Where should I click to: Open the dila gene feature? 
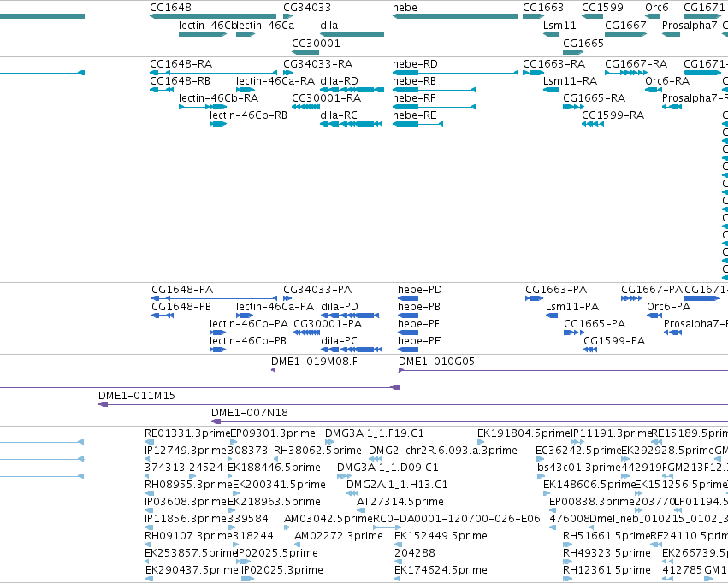[352, 34]
